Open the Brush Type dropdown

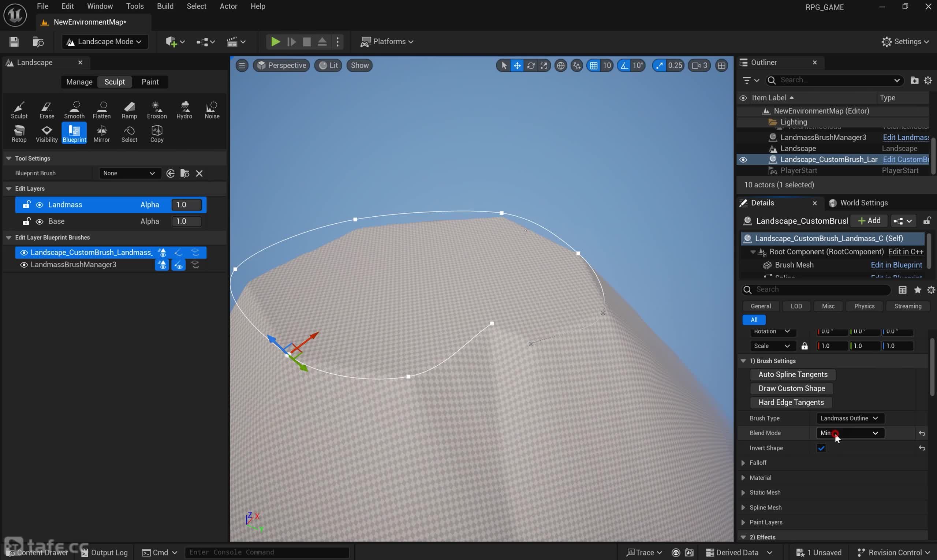click(850, 418)
